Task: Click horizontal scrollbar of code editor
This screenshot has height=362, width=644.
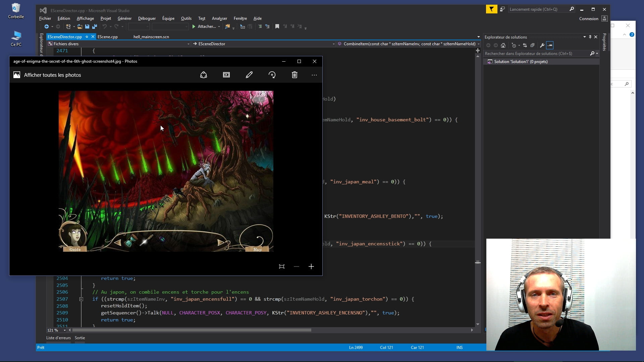Action: click(192, 330)
